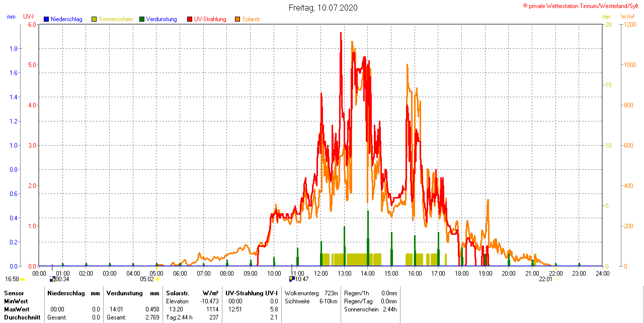
Task: Click the W/m² axis unit label top right
Action: (x=627, y=17)
